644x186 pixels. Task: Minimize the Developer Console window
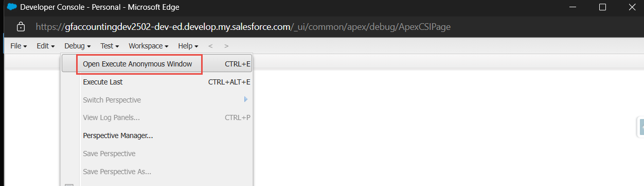click(574, 7)
